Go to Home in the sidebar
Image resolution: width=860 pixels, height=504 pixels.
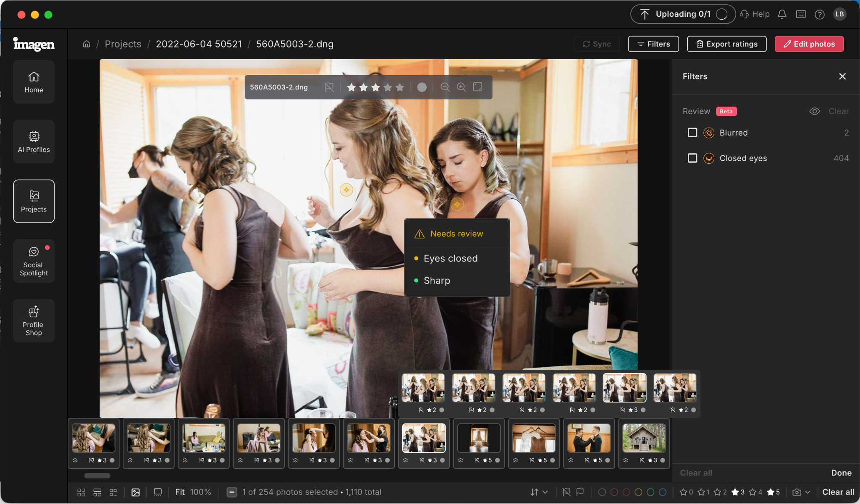(34, 82)
